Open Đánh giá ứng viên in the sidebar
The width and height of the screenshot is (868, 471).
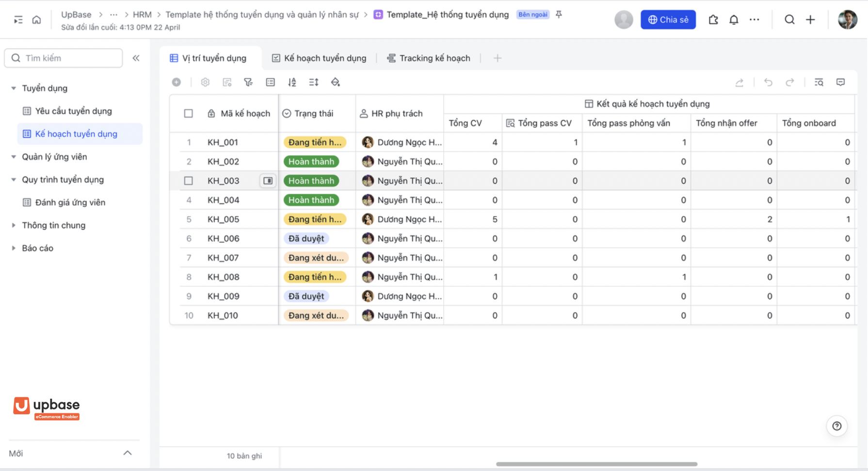[x=70, y=203]
